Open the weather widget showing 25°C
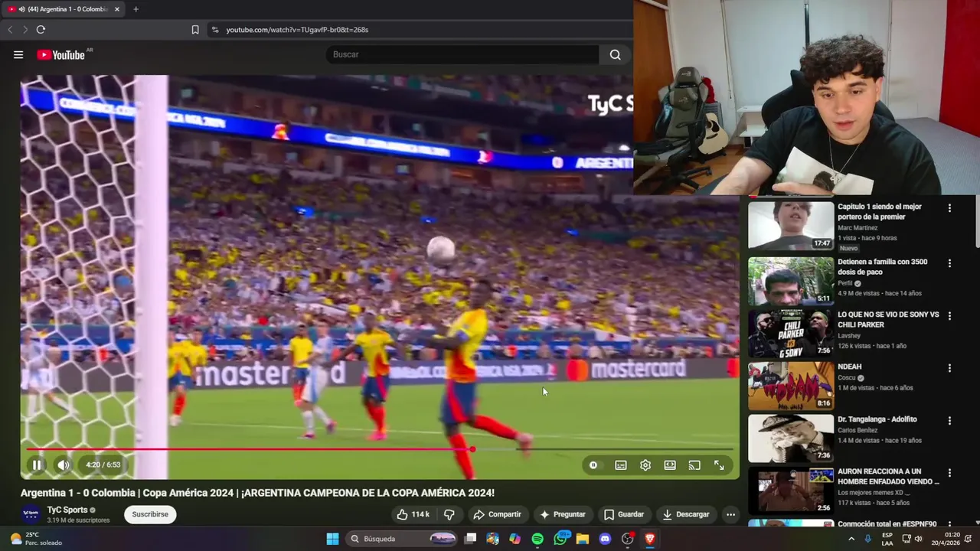Screen dimensions: 980x551 (x=35, y=539)
